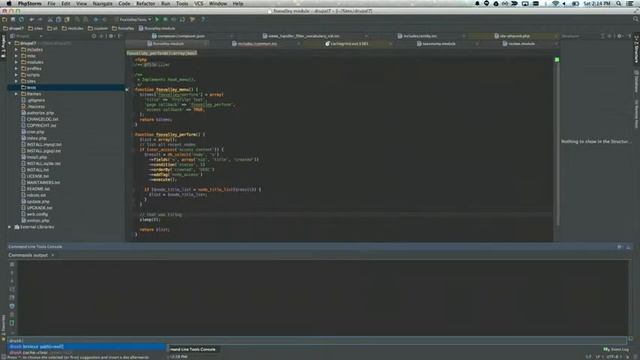Select the Commands output console tab

click(28, 255)
